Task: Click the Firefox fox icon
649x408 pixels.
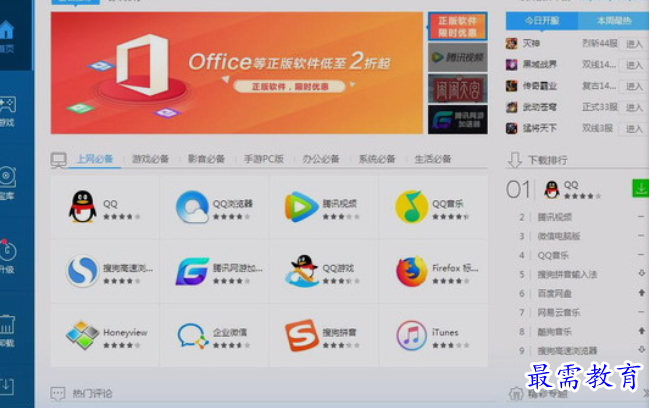Action: point(411,271)
